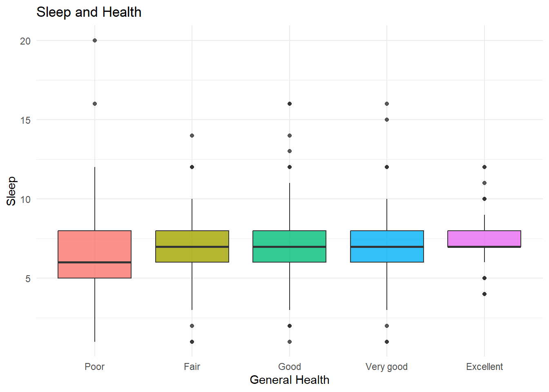Select the olive Fair box
This screenshot has width=549, height=392.
(192, 239)
